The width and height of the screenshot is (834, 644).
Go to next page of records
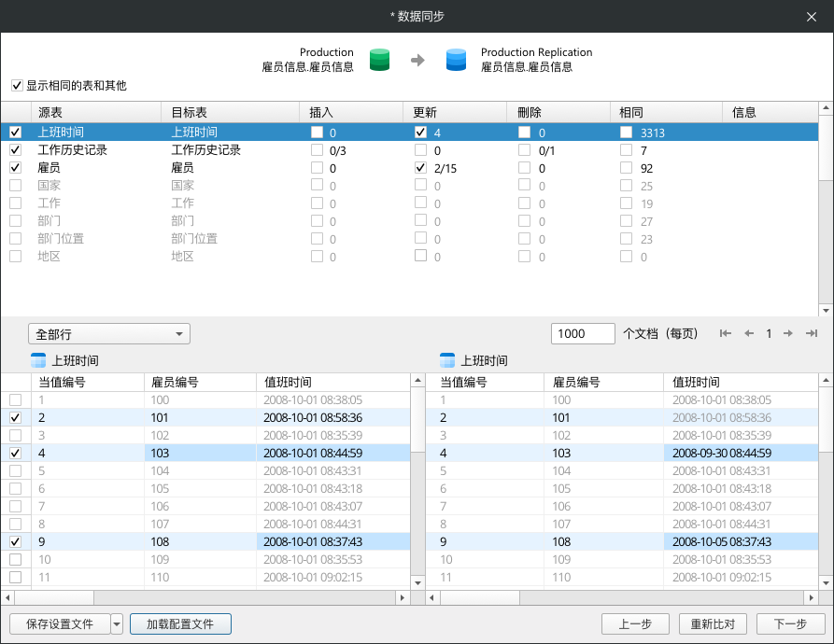click(x=787, y=334)
